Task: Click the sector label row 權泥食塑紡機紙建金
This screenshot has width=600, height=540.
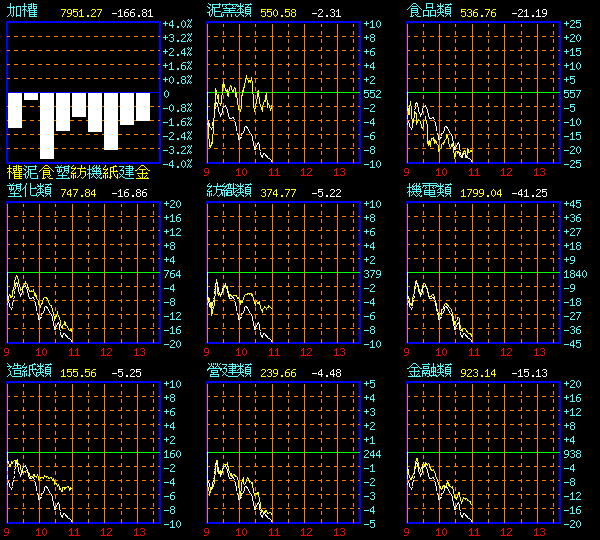Action: click(78, 173)
